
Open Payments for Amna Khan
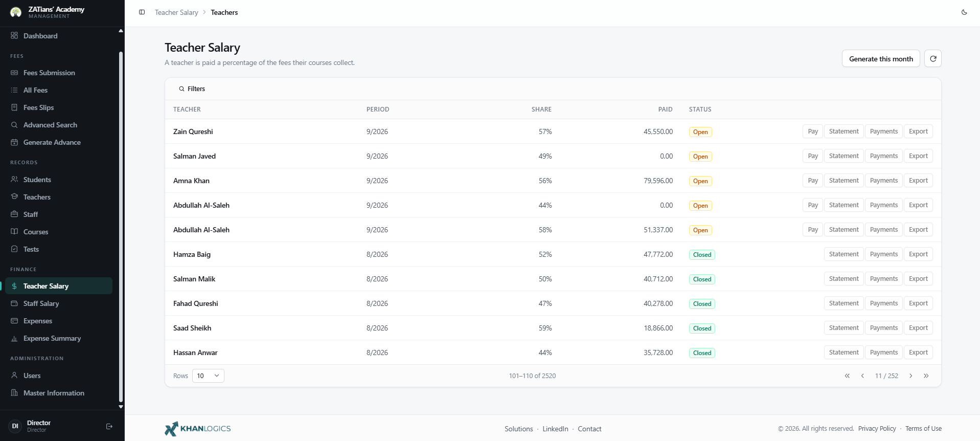[x=883, y=181]
